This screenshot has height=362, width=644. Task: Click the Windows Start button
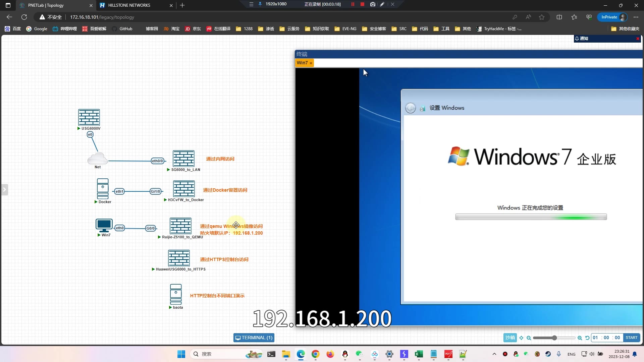(181, 354)
